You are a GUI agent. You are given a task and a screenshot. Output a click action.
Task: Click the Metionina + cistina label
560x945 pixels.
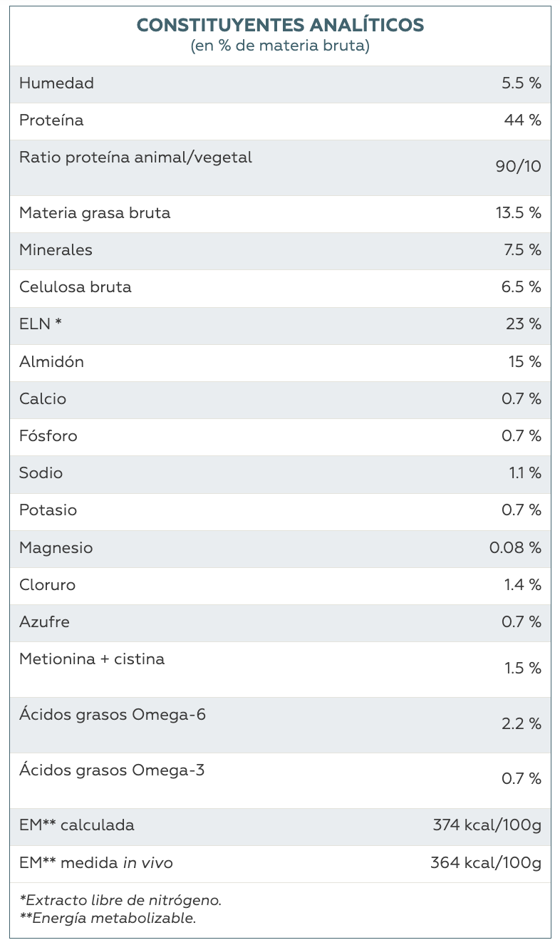point(92,659)
